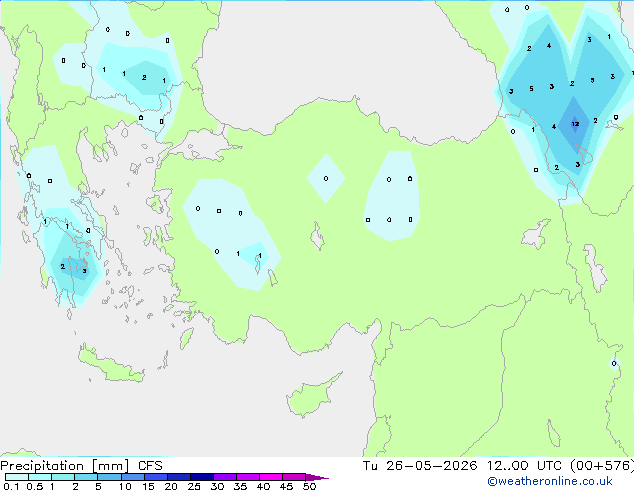Click the 3 mm value over southern Greece
634x490 pixels.
[x=85, y=271]
